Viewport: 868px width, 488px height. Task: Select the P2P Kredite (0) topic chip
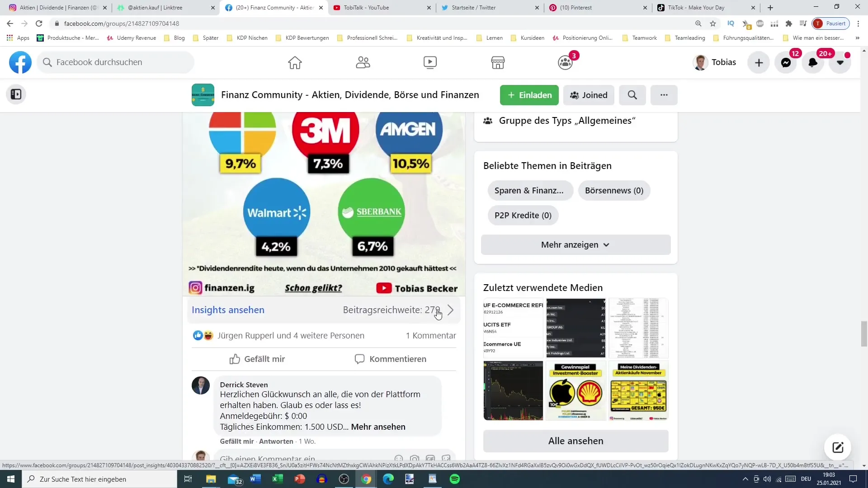523,215
